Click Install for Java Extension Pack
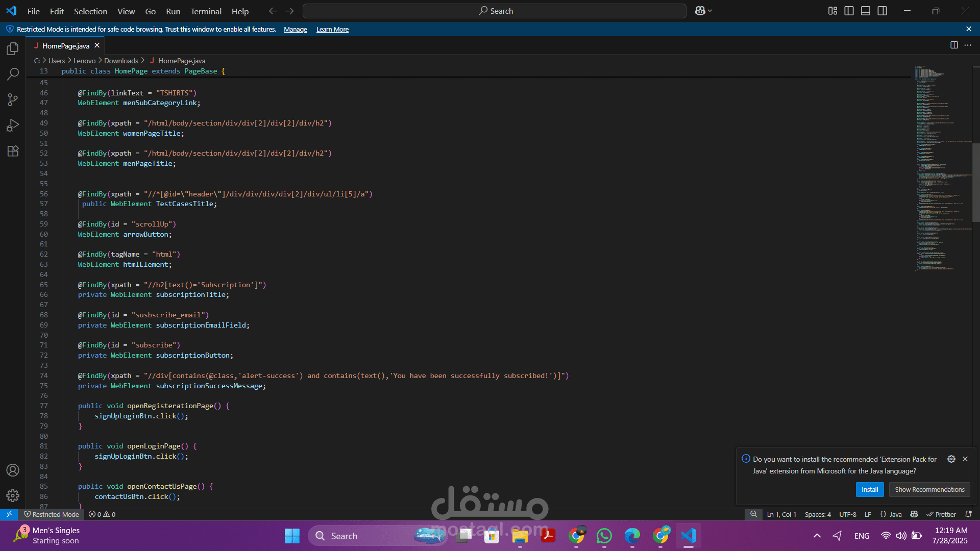The image size is (980, 551). pyautogui.click(x=869, y=489)
